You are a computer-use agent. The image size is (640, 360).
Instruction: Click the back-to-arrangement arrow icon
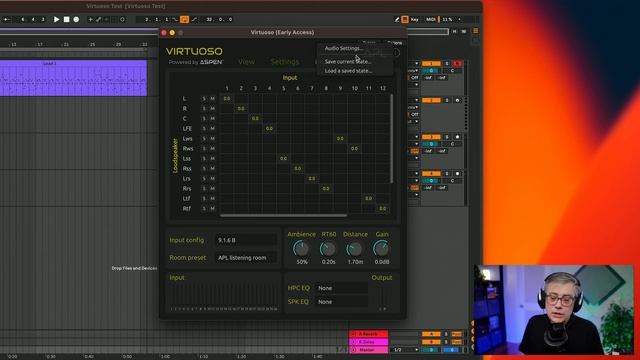7,19
